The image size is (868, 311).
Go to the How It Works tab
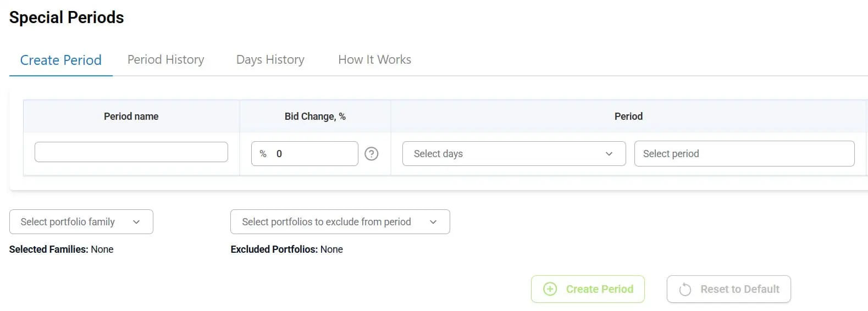[x=374, y=59]
